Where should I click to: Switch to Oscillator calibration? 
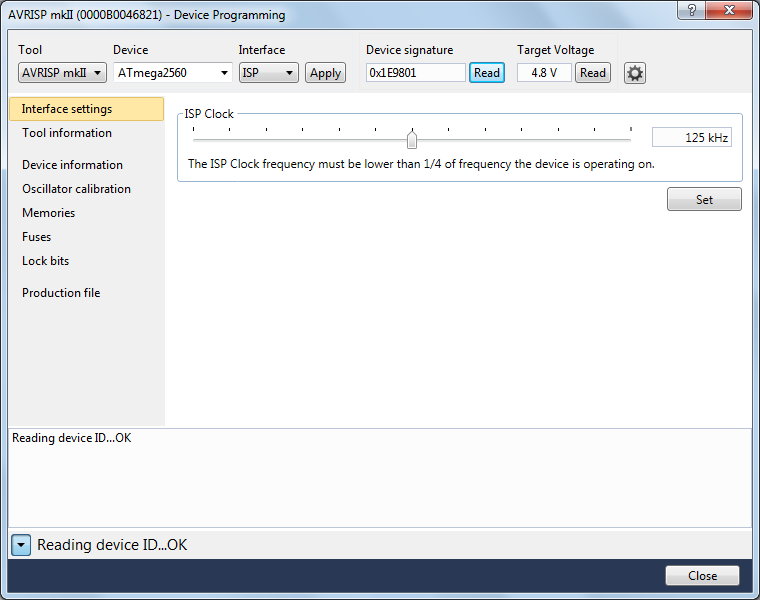76,189
